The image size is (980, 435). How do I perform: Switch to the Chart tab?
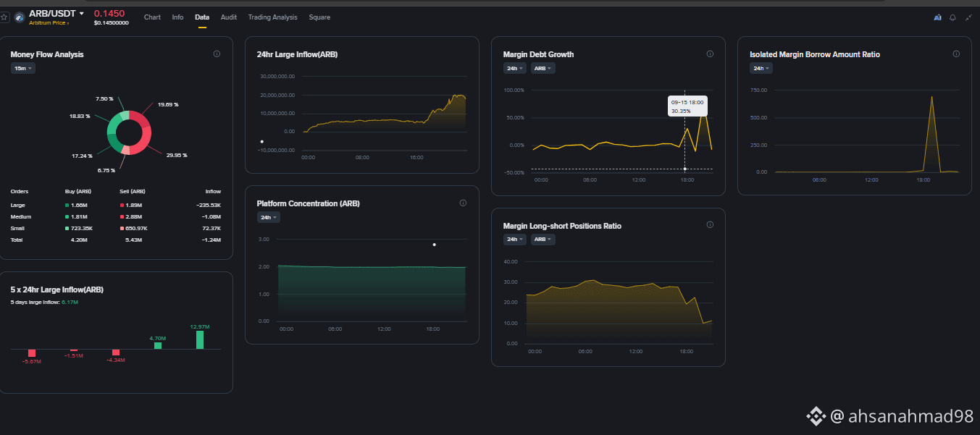point(152,17)
